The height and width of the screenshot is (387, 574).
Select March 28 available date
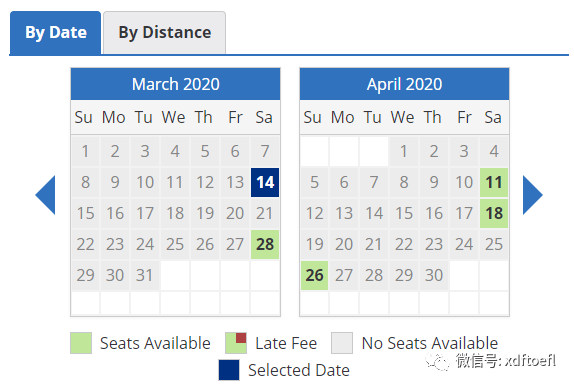click(265, 244)
